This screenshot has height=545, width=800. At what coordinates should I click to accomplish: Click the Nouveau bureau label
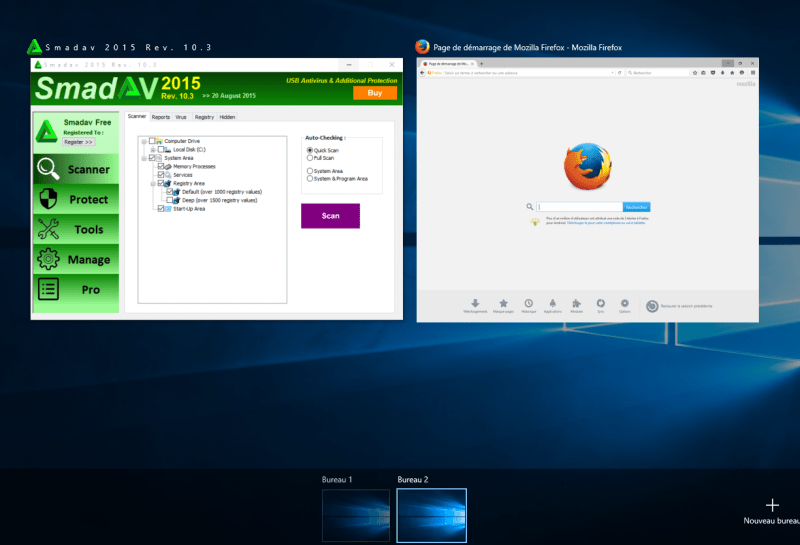[x=771, y=521]
